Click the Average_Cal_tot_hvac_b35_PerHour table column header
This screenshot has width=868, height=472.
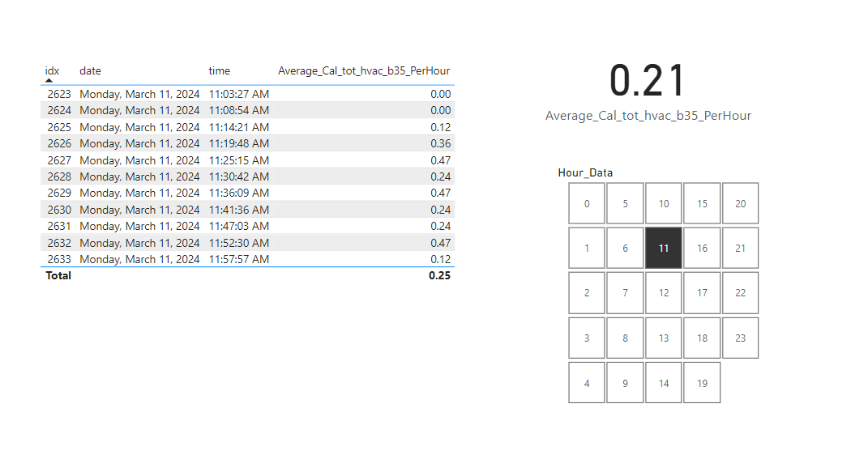364,70
